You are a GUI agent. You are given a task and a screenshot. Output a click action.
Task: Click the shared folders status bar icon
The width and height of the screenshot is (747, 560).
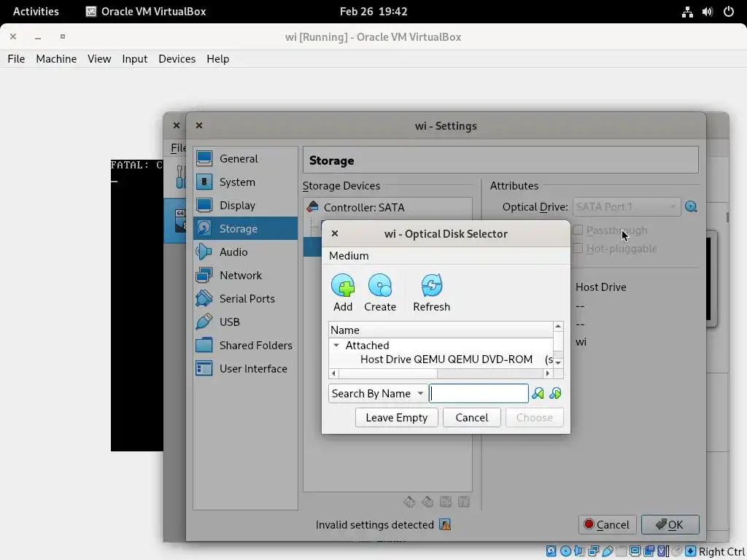[622, 551]
